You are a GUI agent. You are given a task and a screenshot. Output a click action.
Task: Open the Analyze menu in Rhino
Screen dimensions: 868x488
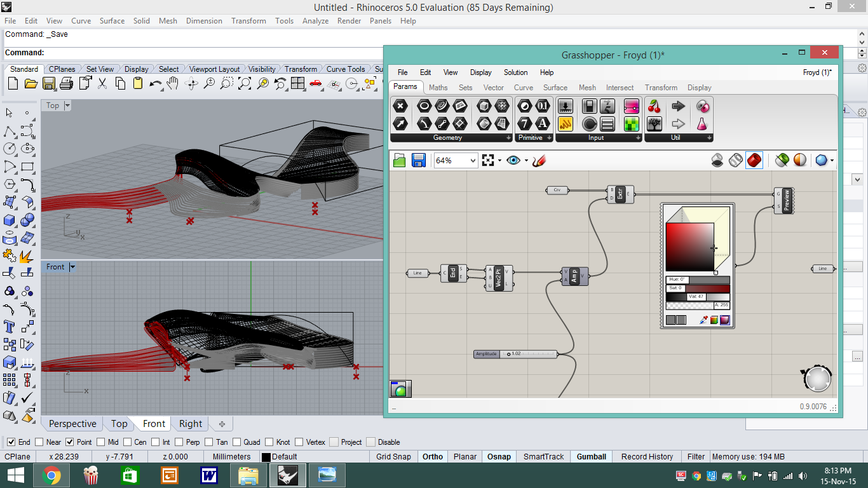click(x=315, y=21)
